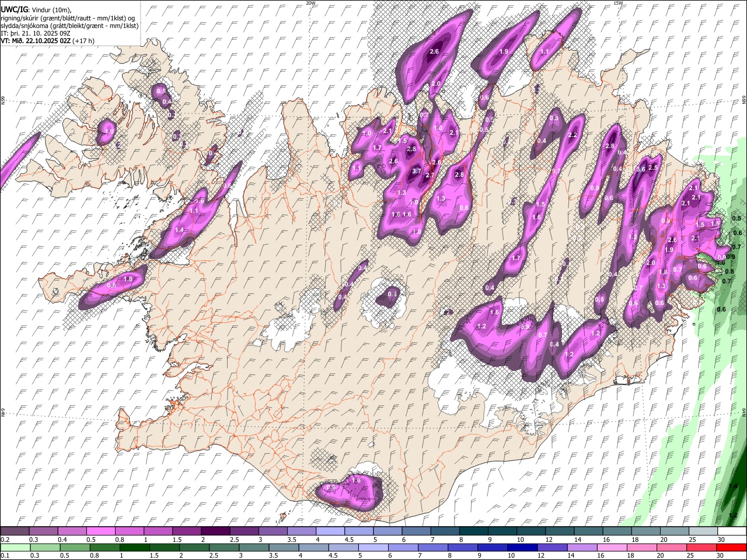Select the bright red 30 swatch in lower legend
Viewport: 747px width, 560px height.
[731, 547]
